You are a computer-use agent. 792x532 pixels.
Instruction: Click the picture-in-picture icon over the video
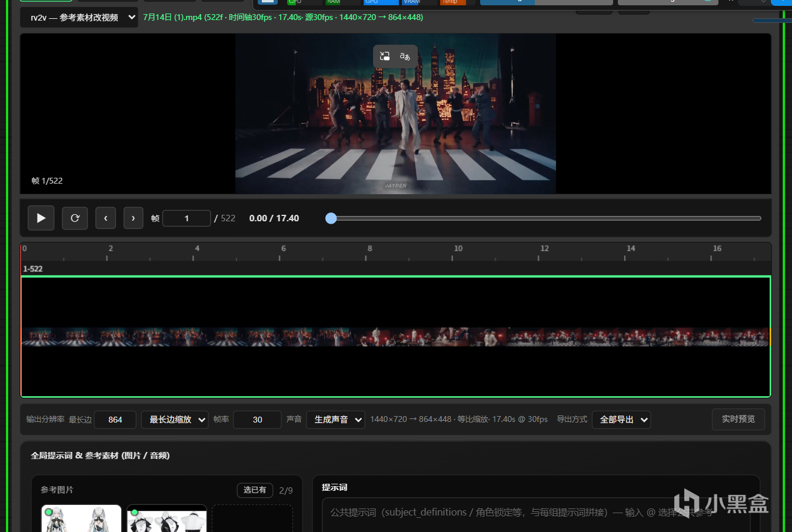(x=385, y=56)
